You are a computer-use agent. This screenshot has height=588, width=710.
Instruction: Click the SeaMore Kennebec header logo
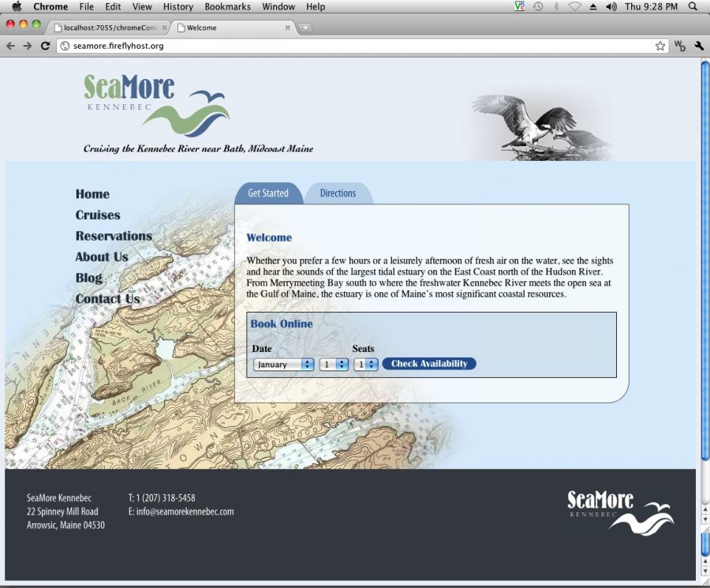pyautogui.click(x=157, y=106)
